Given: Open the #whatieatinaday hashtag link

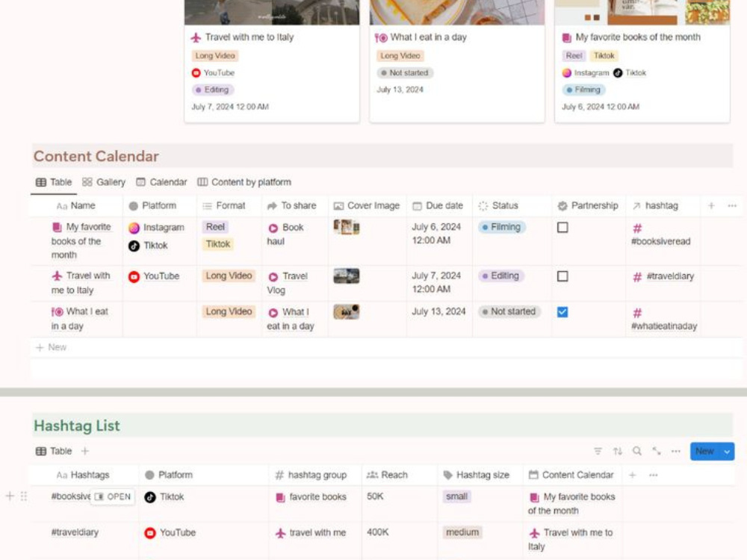Looking at the screenshot, I should click(x=664, y=326).
